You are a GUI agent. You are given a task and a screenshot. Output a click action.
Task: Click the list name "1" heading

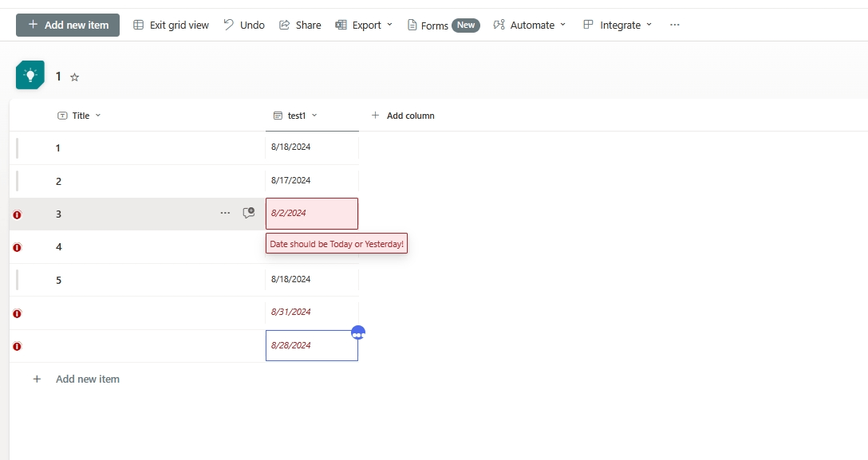[58, 77]
